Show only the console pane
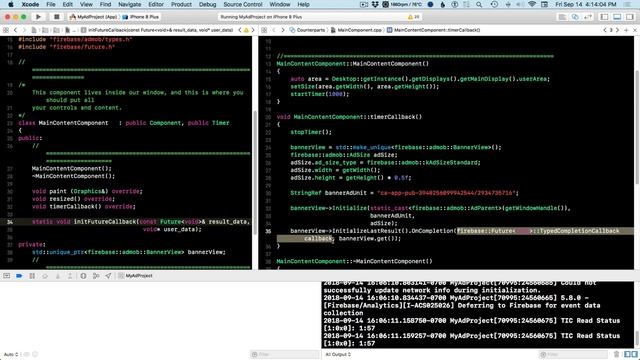The width and height of the screenshot is (640, 360). pyautogui.click(x=634, y=354)
